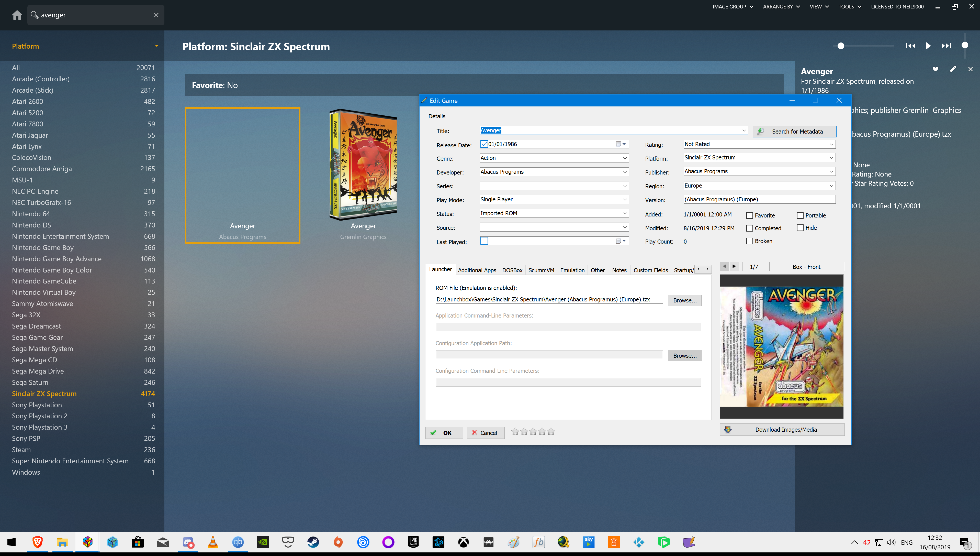Click the first rating star

515,431
